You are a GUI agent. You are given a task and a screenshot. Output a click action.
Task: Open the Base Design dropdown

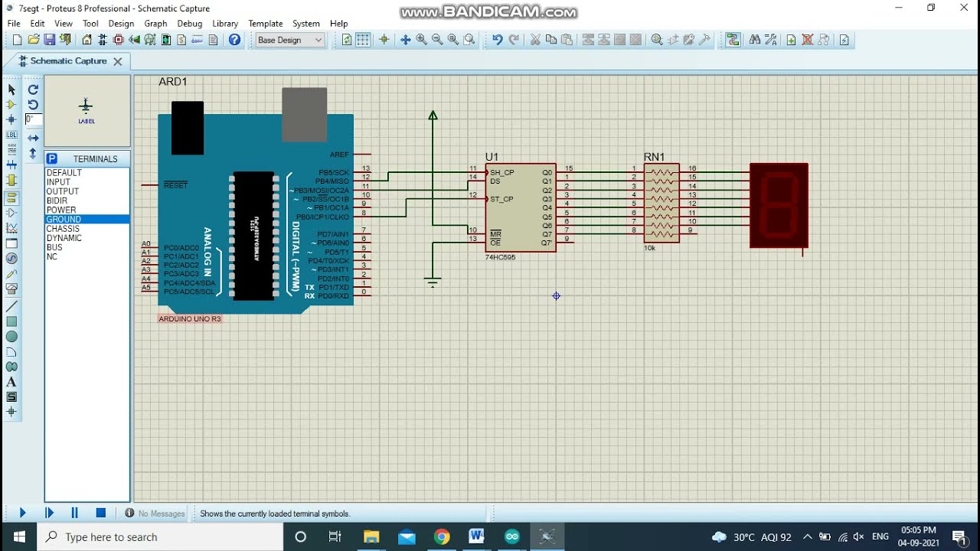click(x=290, y=40)
